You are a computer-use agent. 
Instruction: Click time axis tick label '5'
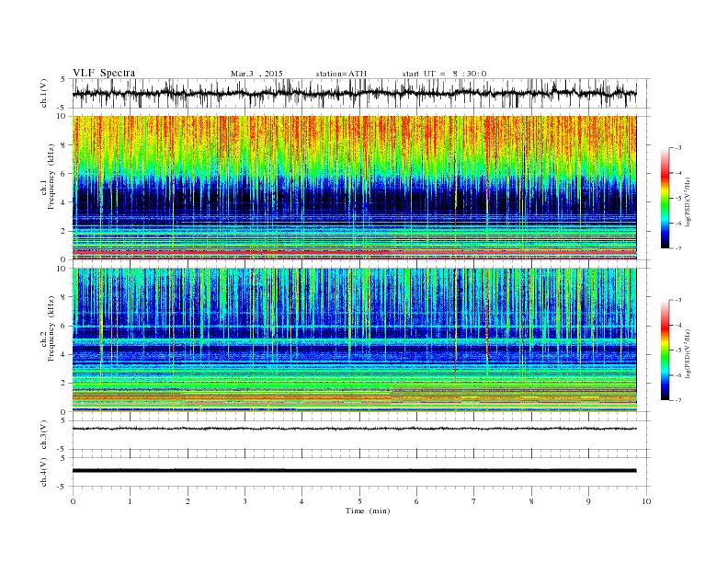click(359, 501)
